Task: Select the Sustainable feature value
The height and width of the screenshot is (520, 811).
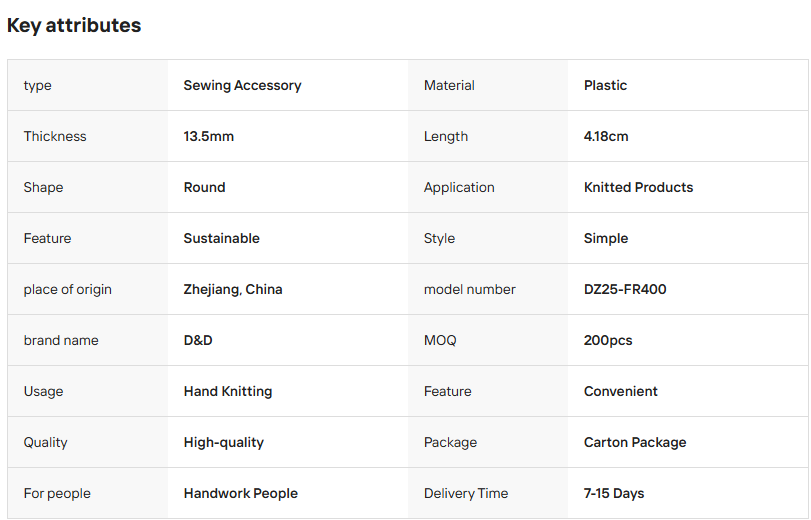Action: [221, 239]
